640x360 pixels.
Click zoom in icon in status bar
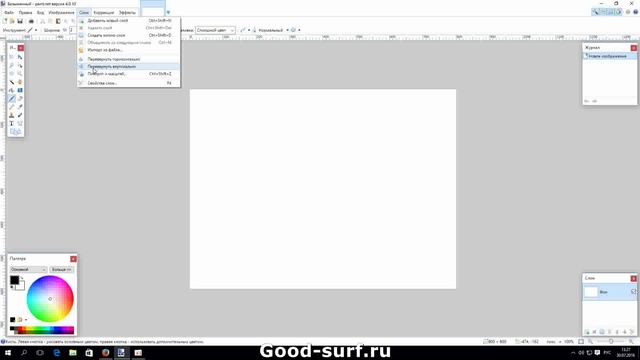pos(631,341)
